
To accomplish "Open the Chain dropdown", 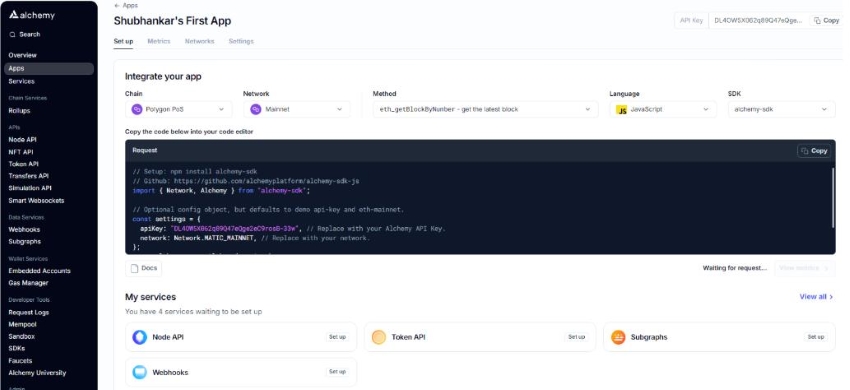I will tap(179, 109).
